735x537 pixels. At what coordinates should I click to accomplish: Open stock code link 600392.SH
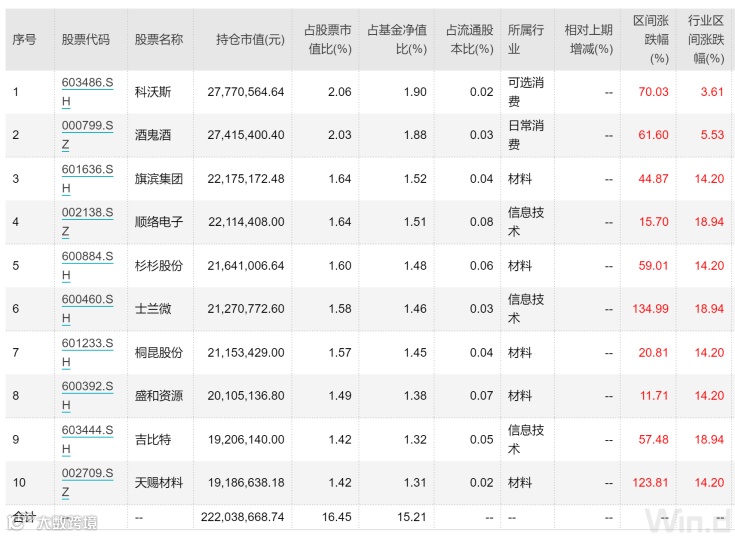[x=87, y=395]
